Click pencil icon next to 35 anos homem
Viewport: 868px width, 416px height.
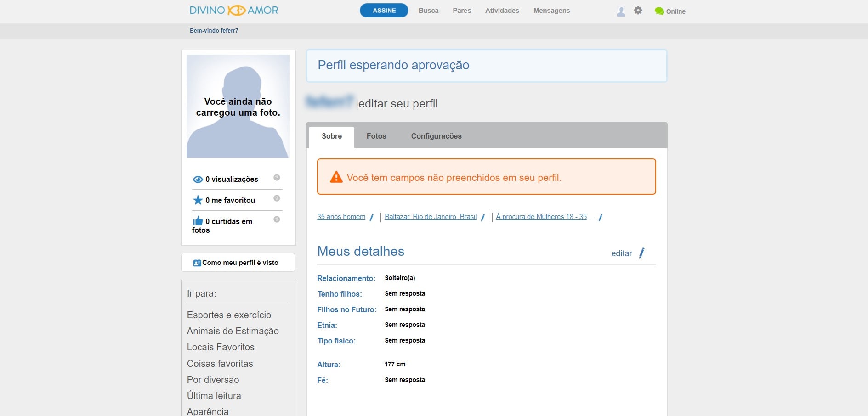371,217
